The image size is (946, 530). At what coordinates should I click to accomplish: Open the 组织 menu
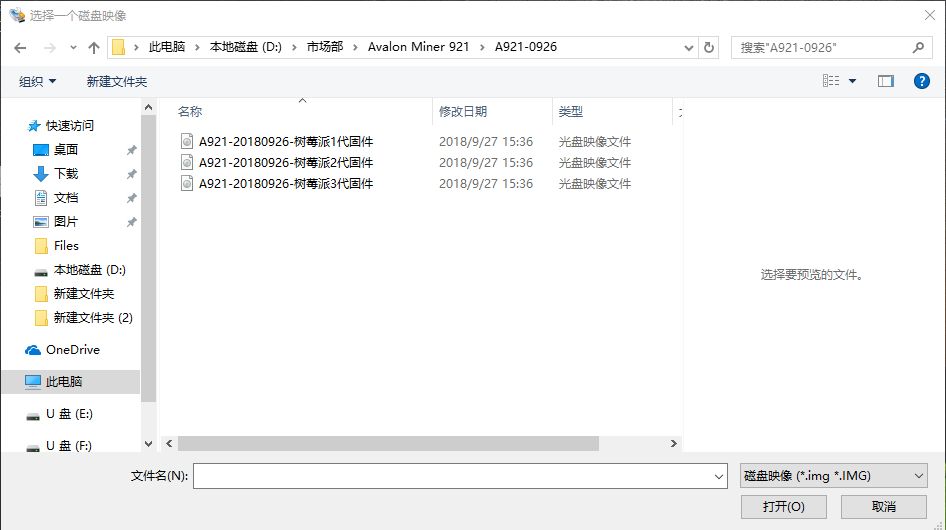pyautogui.click(x=37, y=81)
